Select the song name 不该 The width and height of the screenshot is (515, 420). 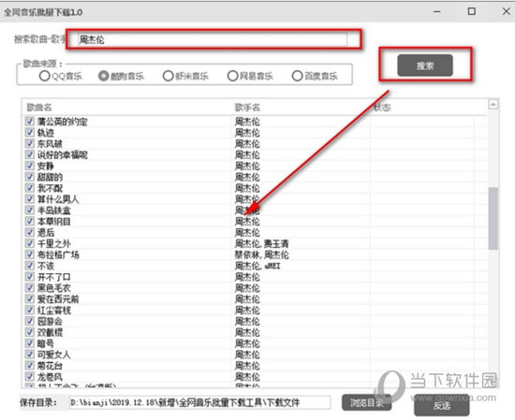click(x=45, y=266)
